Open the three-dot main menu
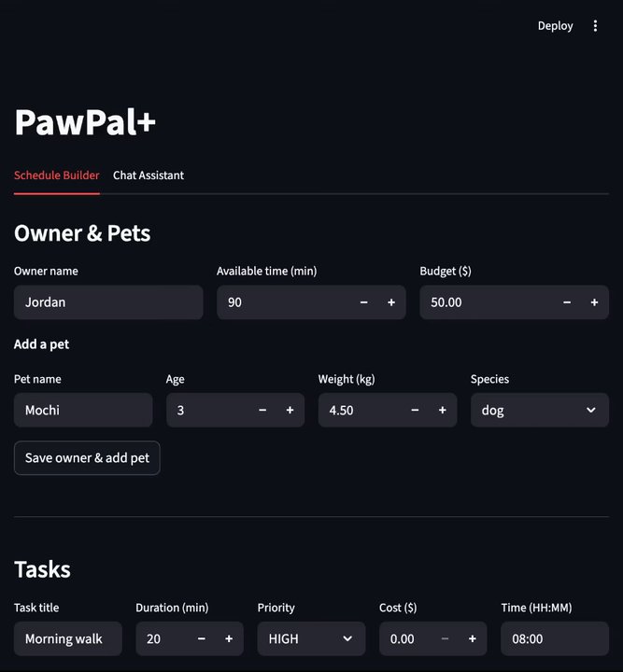 (x=596, y=26)
